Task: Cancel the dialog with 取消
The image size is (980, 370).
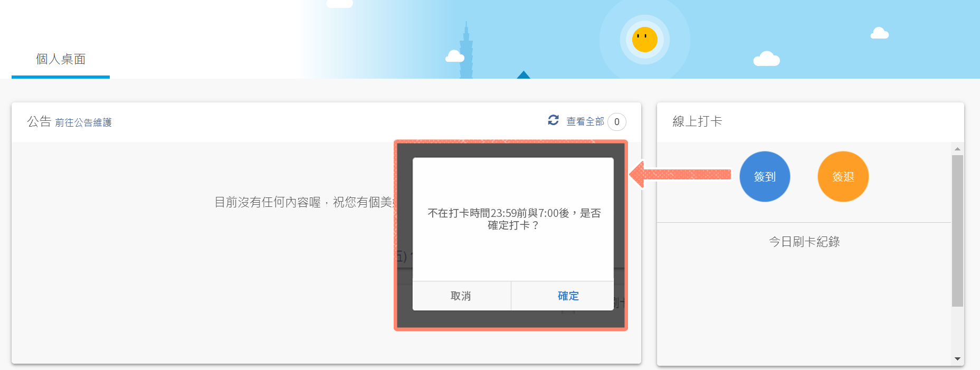Action: [x=461, y=296]
